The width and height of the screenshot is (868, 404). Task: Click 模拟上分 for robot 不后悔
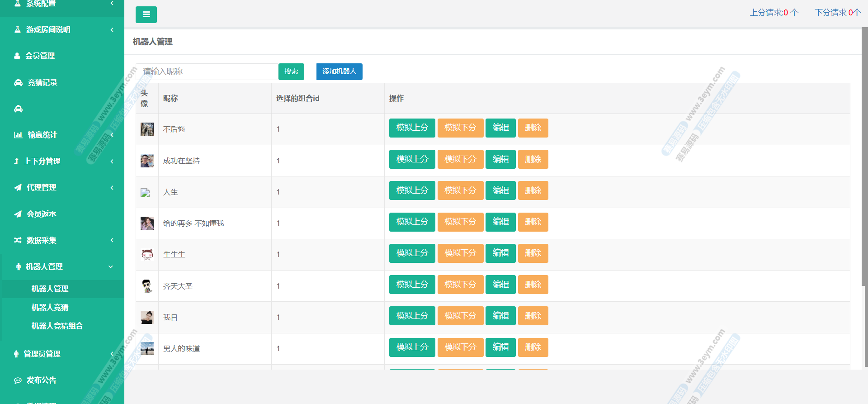[412, 128]
